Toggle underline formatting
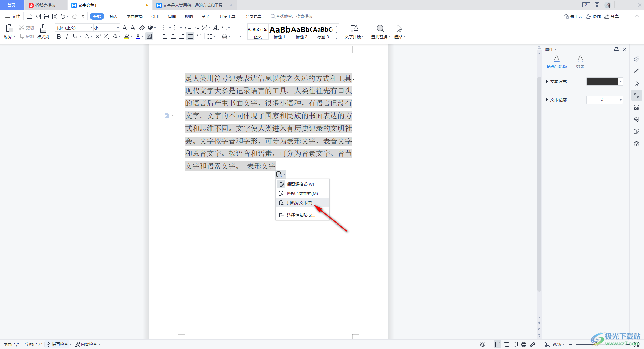 pyautogui.click(x=75, y=36)
